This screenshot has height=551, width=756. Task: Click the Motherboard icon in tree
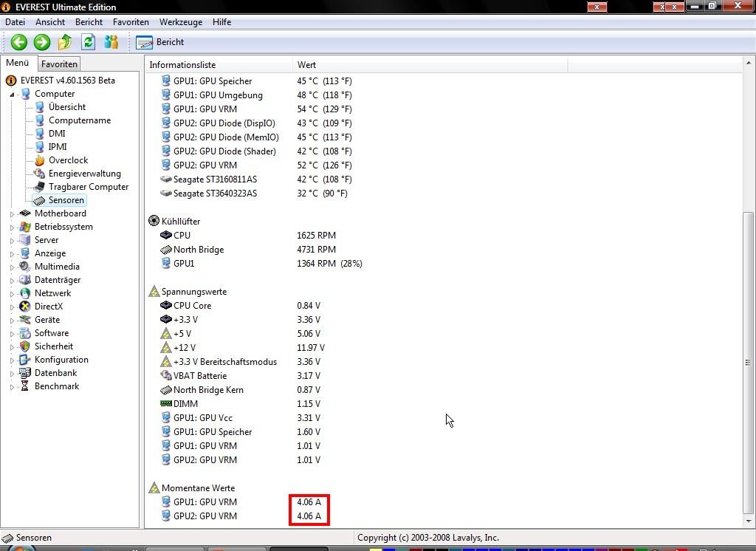point(25,213)
